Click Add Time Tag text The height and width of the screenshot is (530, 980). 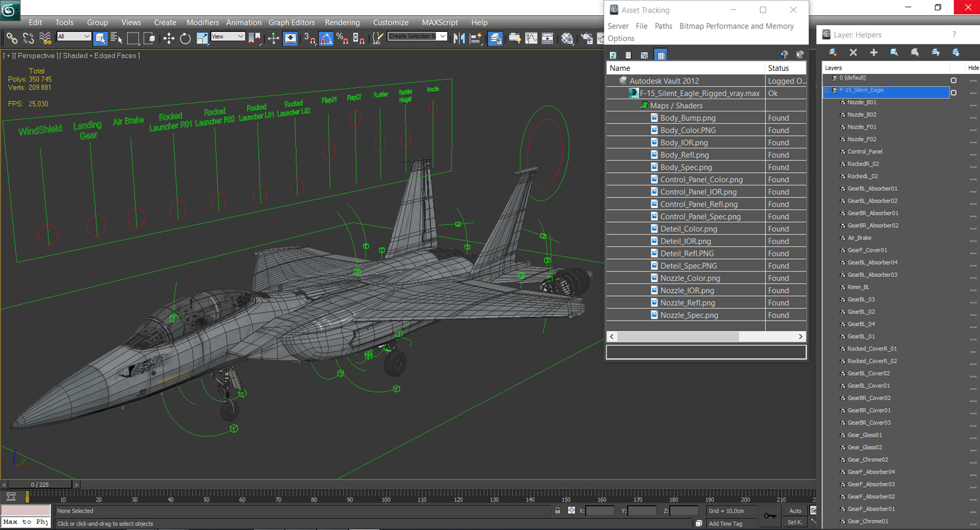coord(725,523)
